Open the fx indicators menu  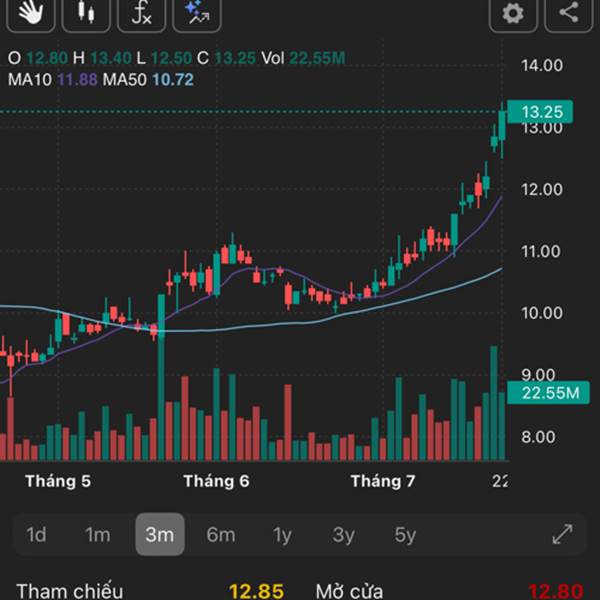point(142,14)
